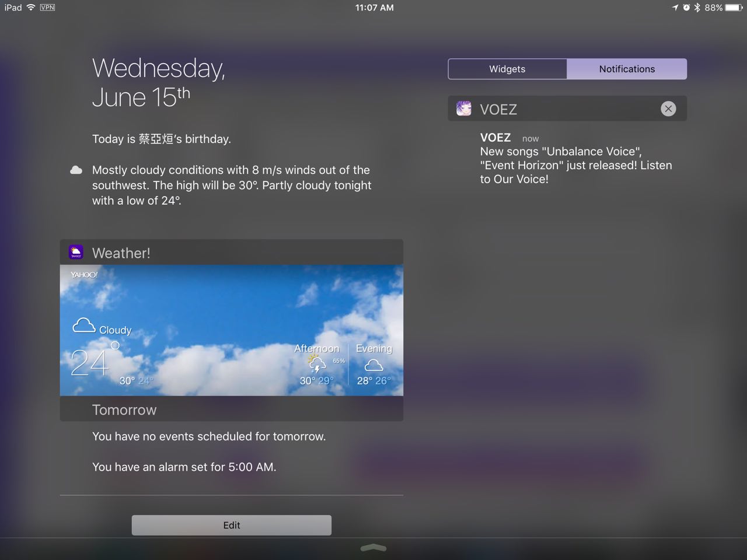Screen dimensions: 747x560
Task: Tap the Cloudy condition cloud icon
Action: tap(83, 325)
